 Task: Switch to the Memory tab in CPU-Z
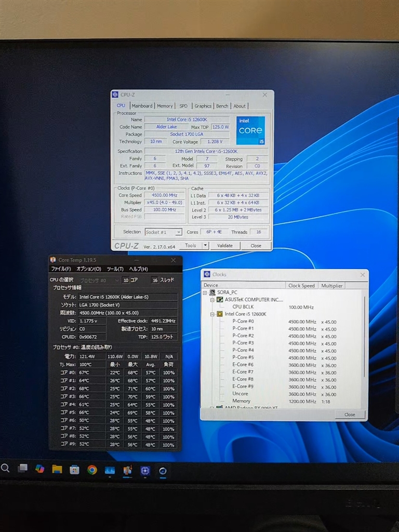click(165, 106)
